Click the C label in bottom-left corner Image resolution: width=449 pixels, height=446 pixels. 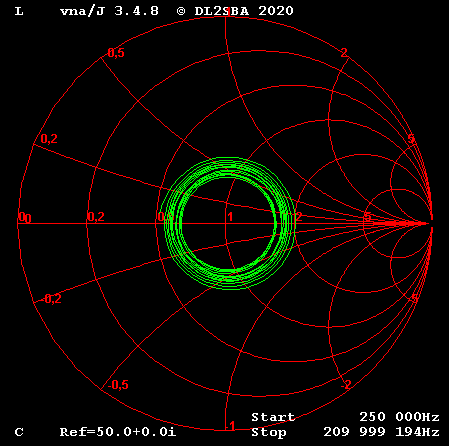click(x=19, y=432)
